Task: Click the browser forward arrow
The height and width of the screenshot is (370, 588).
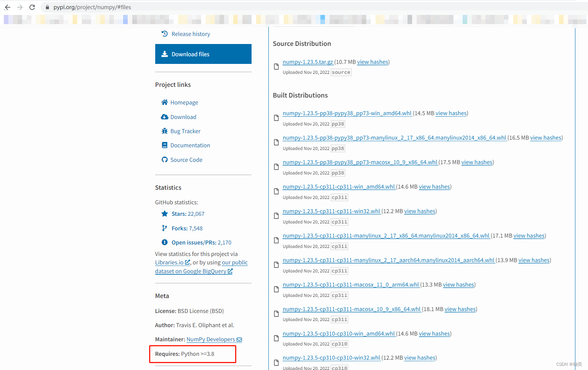Action: 20,7
